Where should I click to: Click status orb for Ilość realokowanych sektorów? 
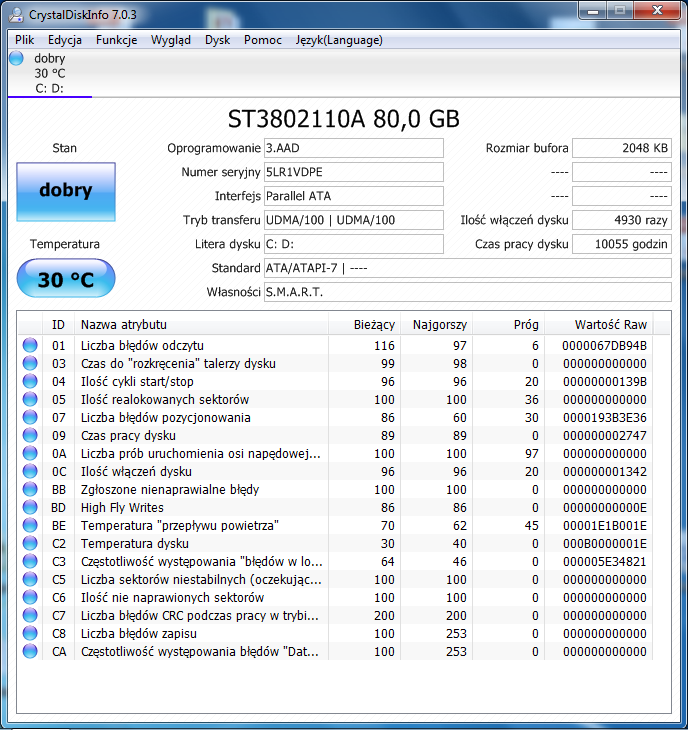pos(30,399)
